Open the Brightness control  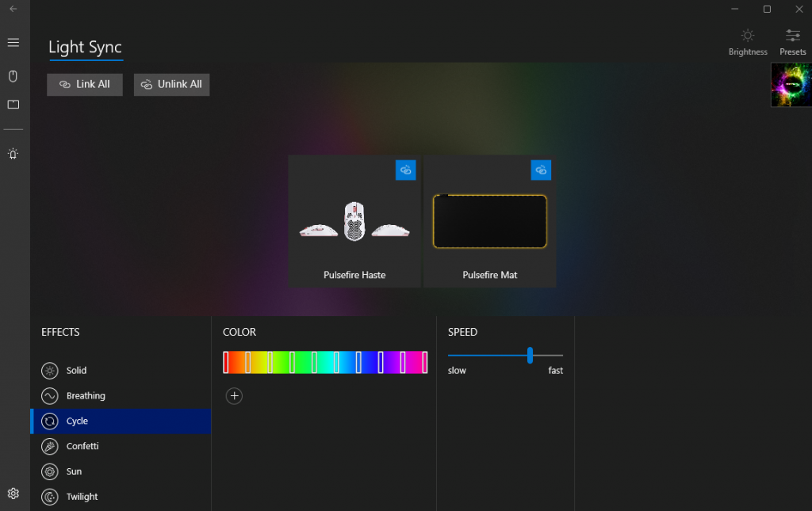748,42
